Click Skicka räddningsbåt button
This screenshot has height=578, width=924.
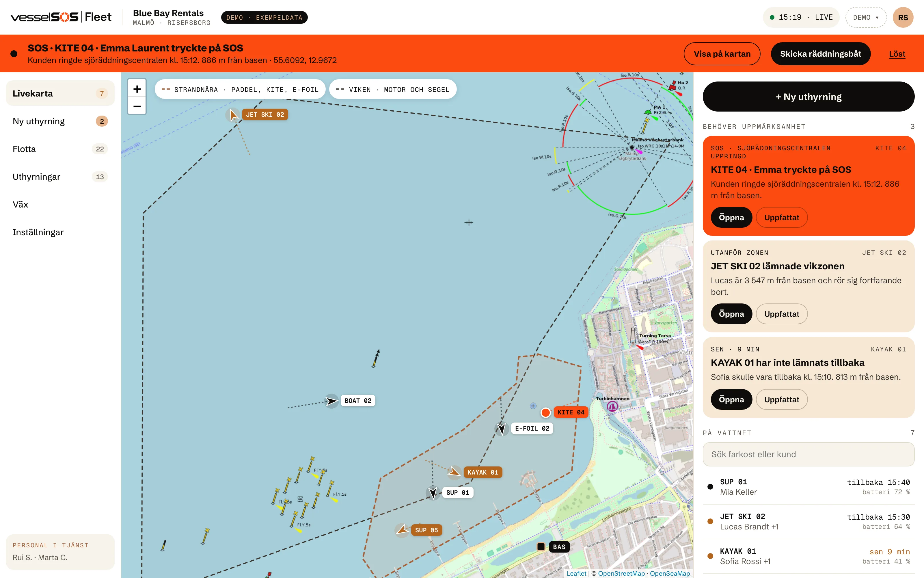821,54
